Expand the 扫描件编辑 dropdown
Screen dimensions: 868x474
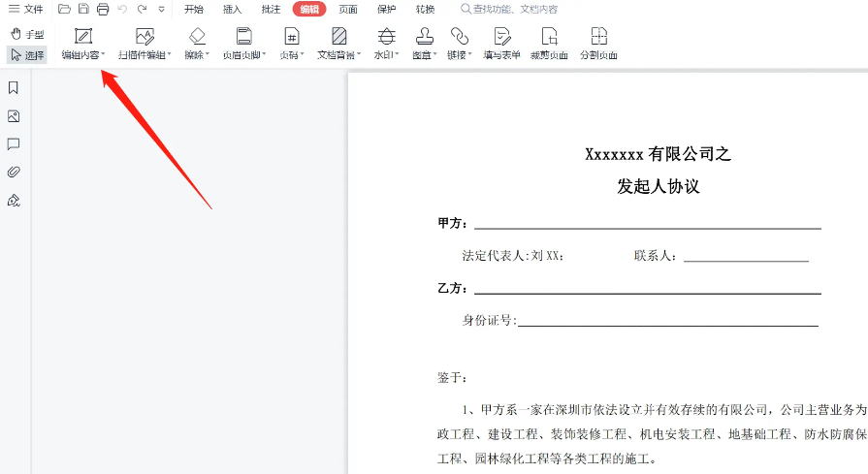145,55
